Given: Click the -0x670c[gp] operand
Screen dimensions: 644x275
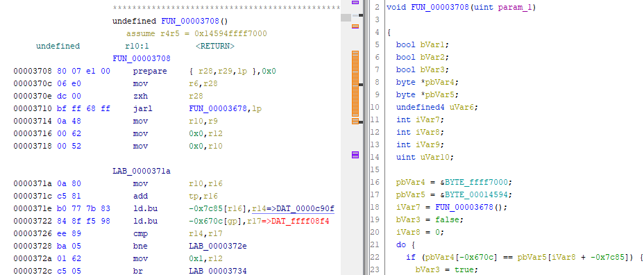Looking at the screenshot, I should [215, 221].
